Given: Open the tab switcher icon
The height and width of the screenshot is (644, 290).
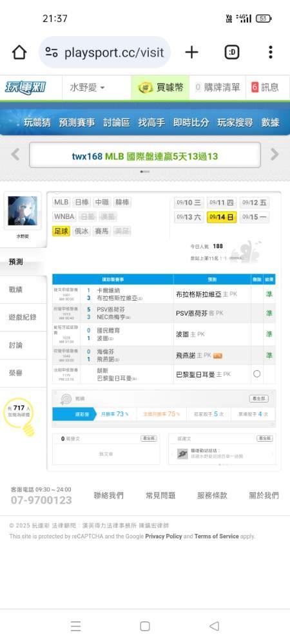Looking at the screenshot, I should click(232, 52).
